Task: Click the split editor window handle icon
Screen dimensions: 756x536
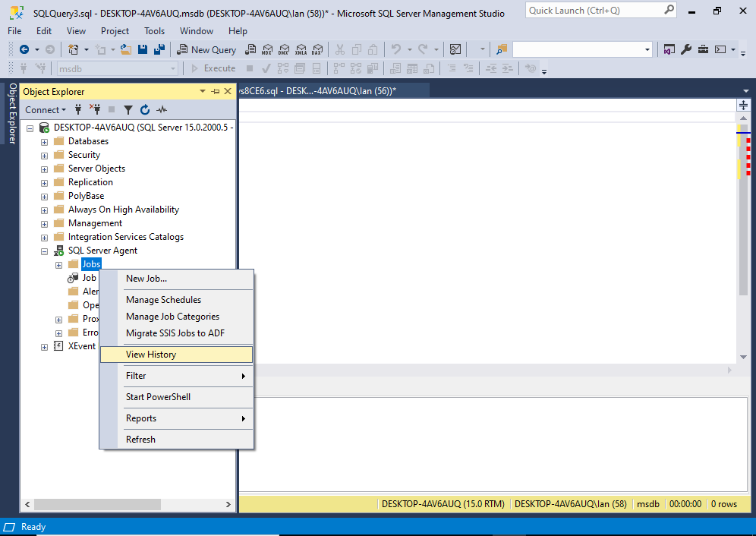Action: tap(743, 106)
